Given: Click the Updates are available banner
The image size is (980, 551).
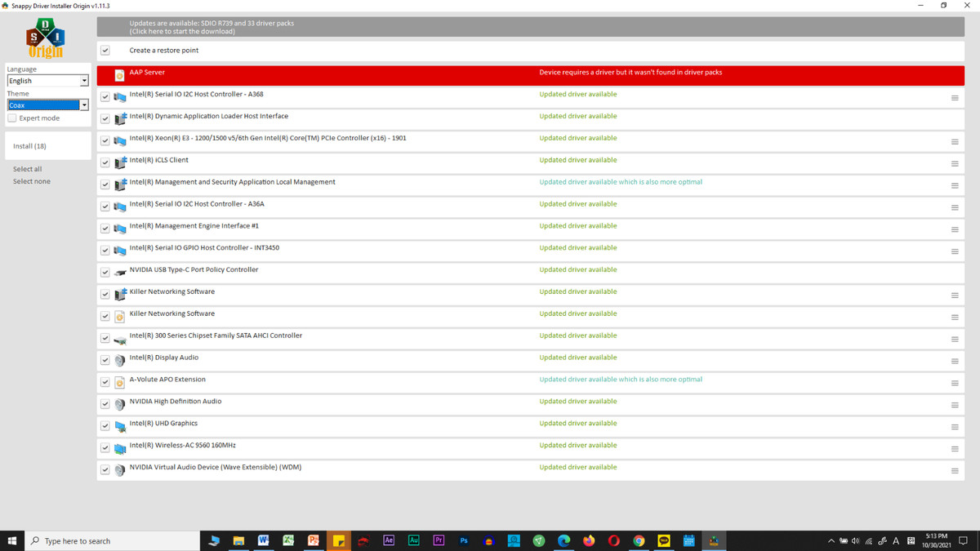Looking at the screenshot, I should coord(531,27).
